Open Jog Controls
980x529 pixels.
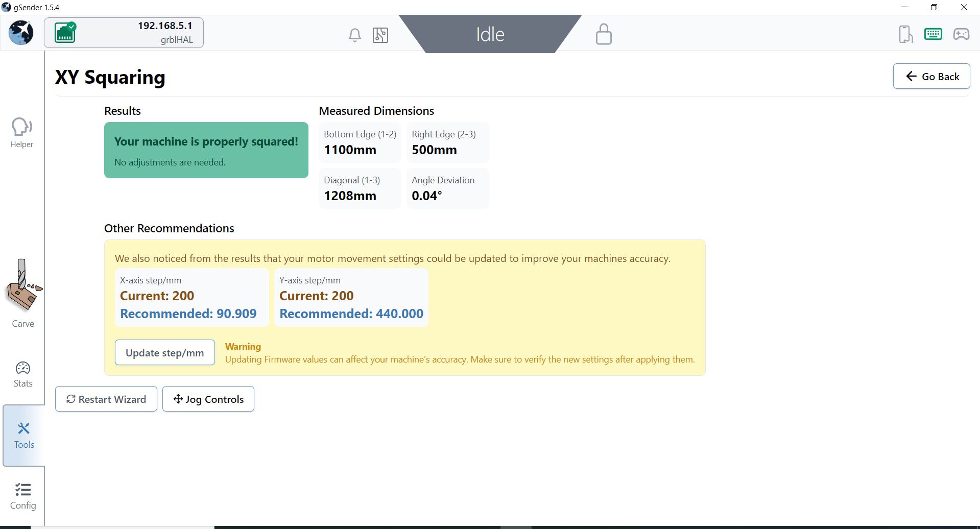tap(208, 399)
